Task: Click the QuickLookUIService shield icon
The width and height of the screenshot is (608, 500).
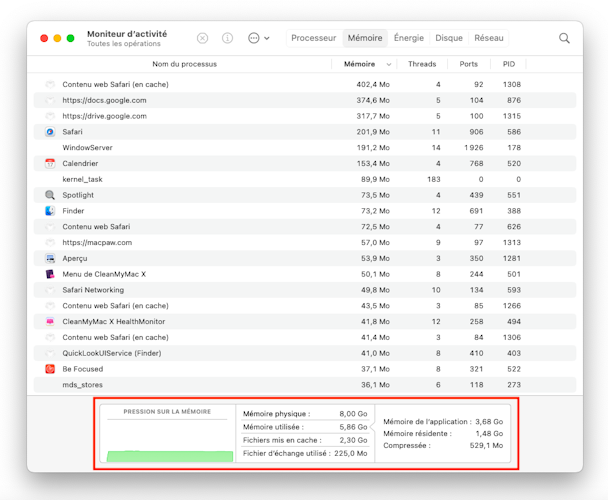Action: click(x=50, y=353)
